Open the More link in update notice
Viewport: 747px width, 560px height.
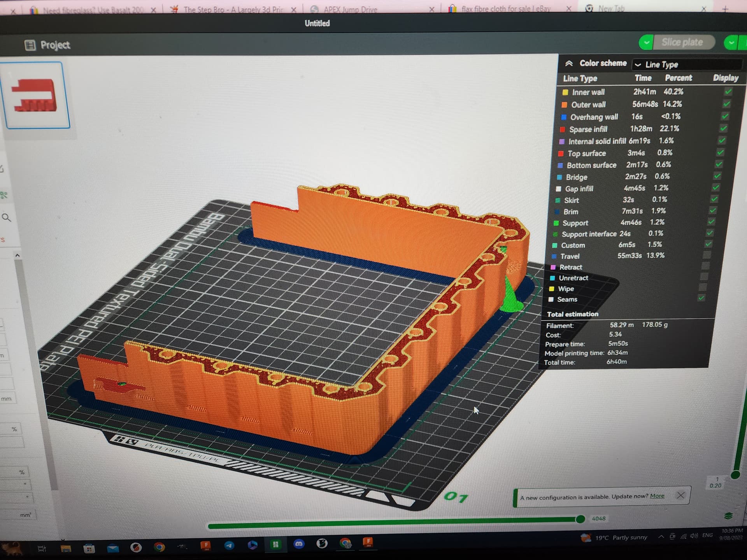(x=657, y=496)
